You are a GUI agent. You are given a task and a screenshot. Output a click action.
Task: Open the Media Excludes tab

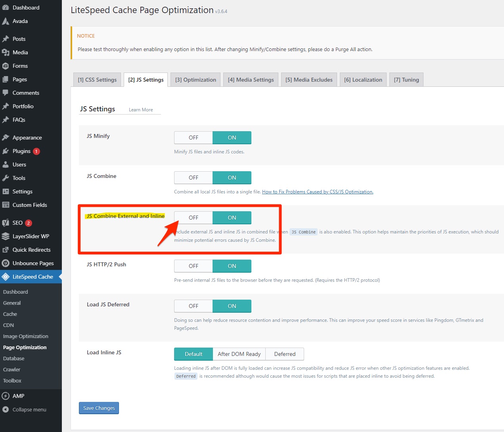309,80
